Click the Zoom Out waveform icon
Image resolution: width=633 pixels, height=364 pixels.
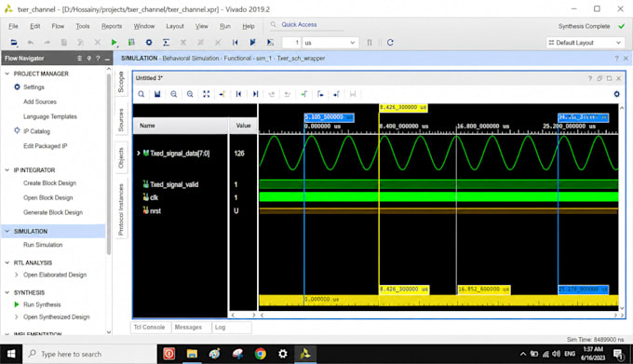click(x=190, y=94)
